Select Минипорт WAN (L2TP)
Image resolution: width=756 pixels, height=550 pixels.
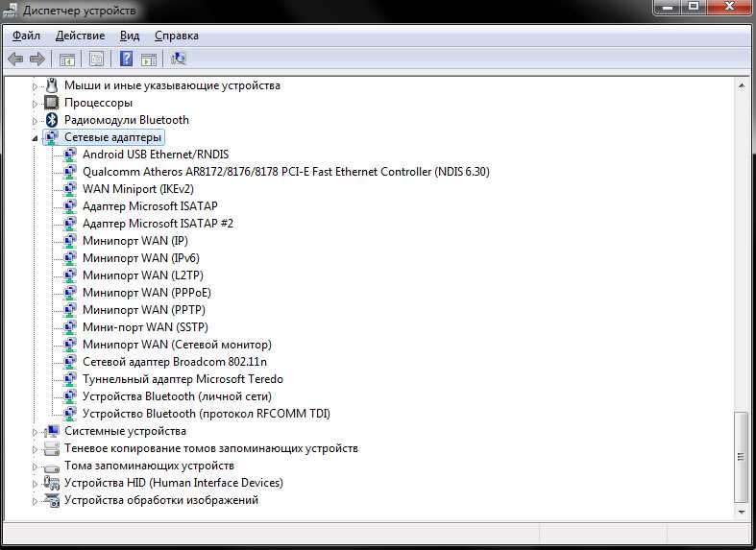tap(143, 275)
